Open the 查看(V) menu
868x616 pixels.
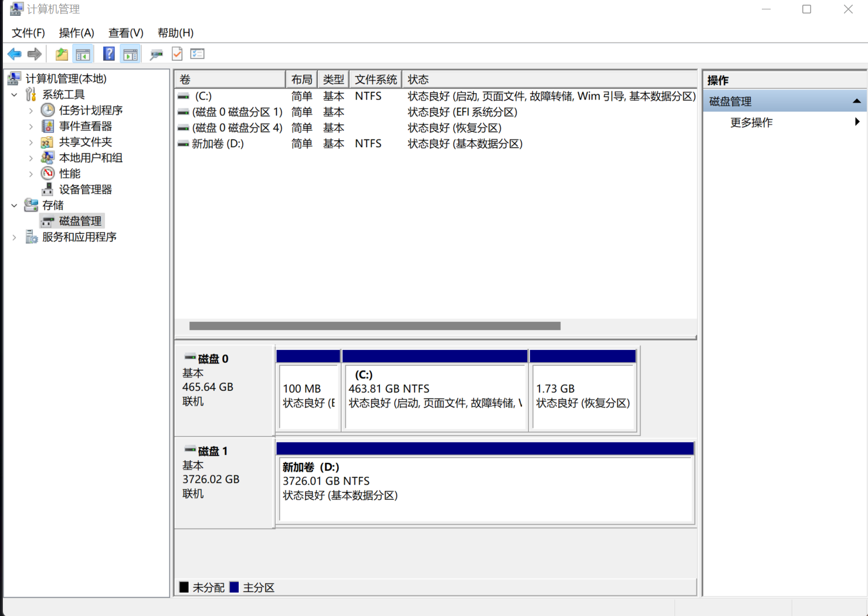126,33
